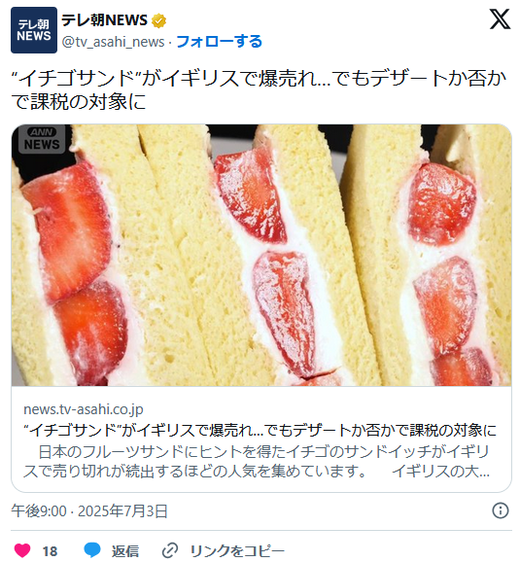
Task: Open the @tv_asahi_news handle
Action: tap(113, 42)
